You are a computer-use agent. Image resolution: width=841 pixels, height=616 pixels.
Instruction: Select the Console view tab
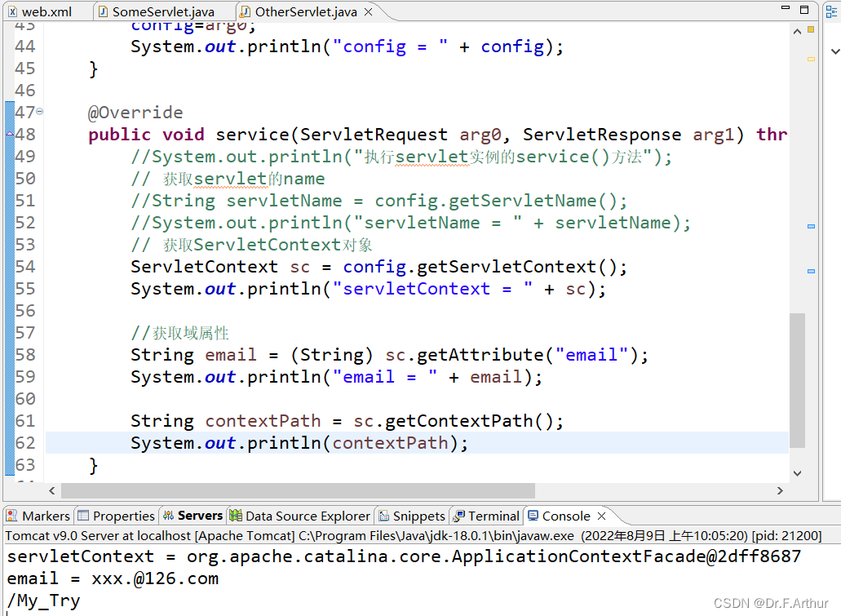[560, 516]
